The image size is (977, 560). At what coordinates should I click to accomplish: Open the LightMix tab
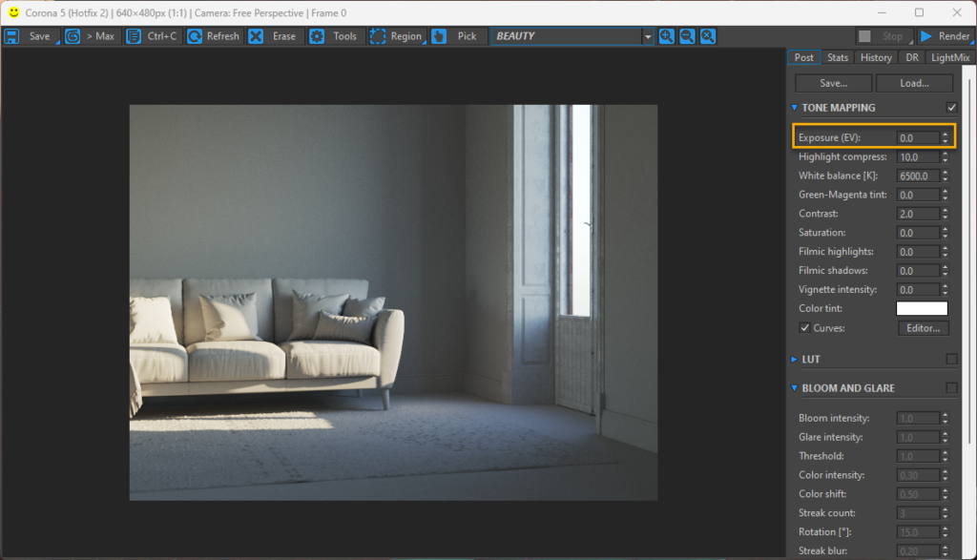tap(949, 57)
